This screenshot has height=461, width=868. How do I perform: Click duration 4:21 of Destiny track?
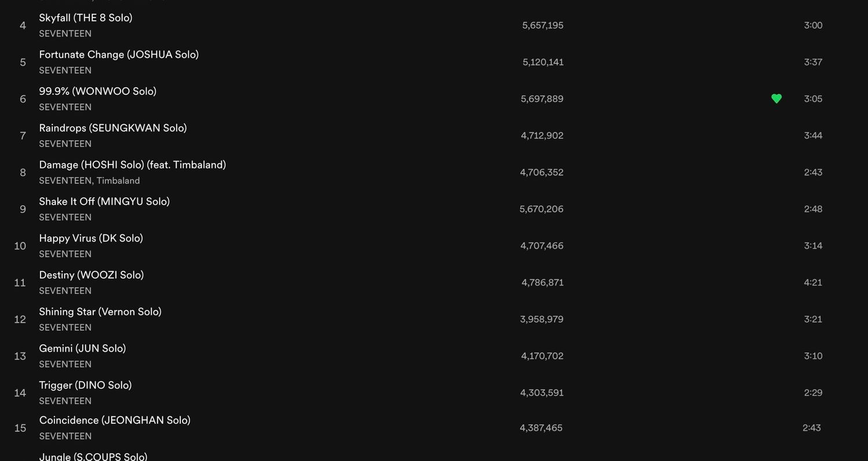click(x=813, y=283)
